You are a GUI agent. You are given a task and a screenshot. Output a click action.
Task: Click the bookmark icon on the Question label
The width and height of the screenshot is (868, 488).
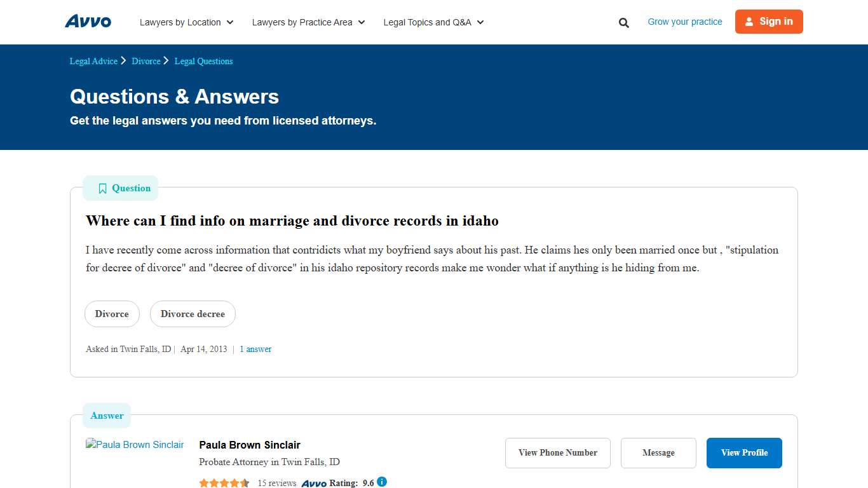tap(102, 188)
